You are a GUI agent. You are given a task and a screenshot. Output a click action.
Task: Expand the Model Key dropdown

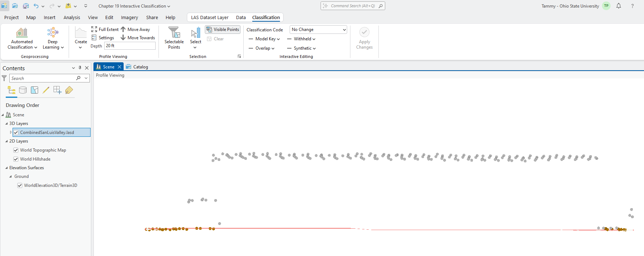(267, 39)
